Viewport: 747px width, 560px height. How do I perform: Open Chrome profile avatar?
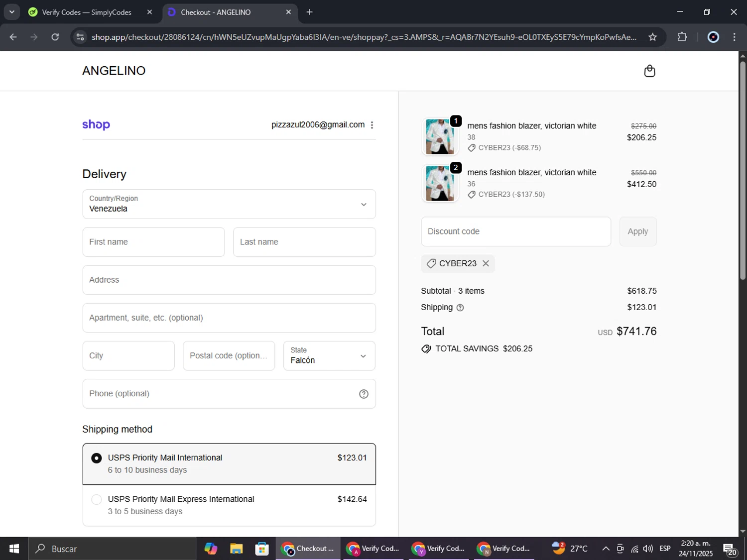[713, 37]
